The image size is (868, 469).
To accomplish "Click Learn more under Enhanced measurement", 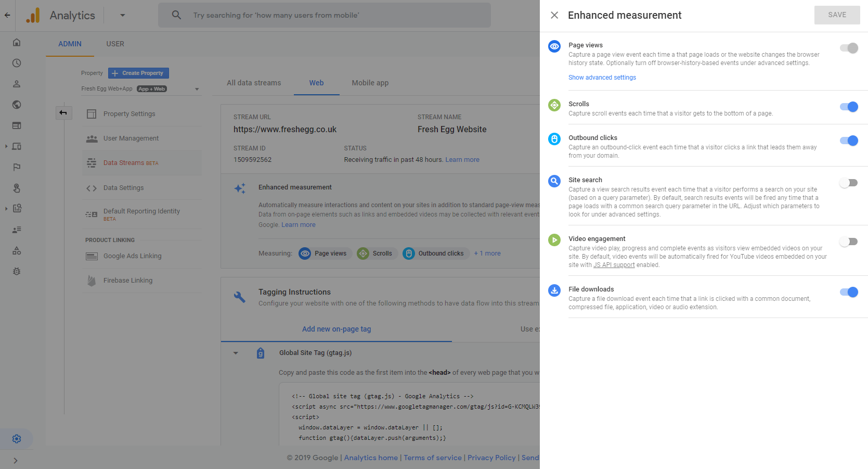I will coord(299,225).
